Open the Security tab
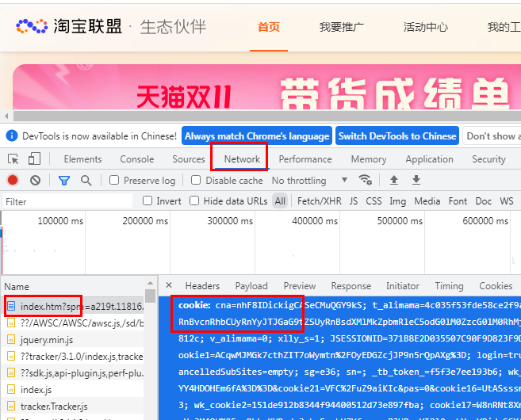This screenshot has width=521, height=420. click(x=488, y=159)
